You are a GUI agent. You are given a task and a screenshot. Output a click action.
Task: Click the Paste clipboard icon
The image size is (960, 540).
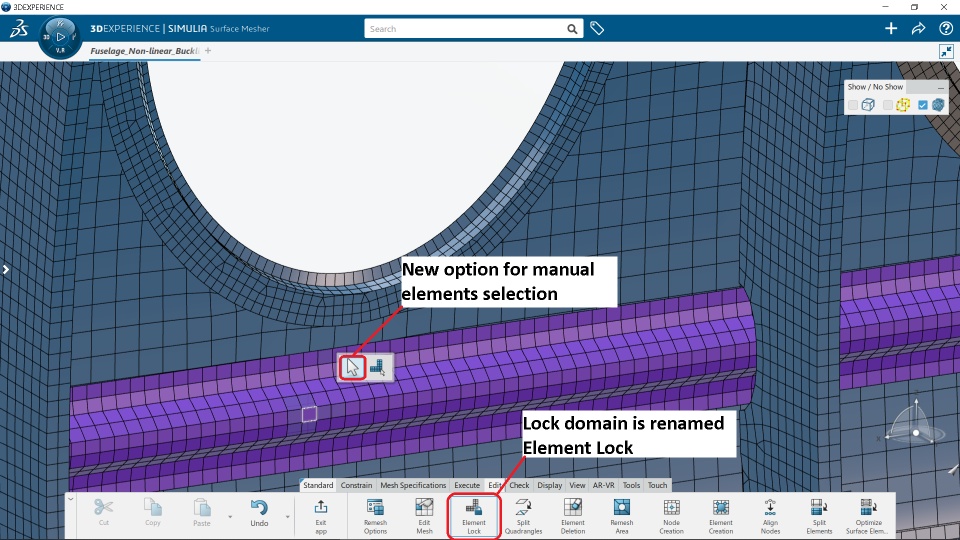(x=202, y=508)
